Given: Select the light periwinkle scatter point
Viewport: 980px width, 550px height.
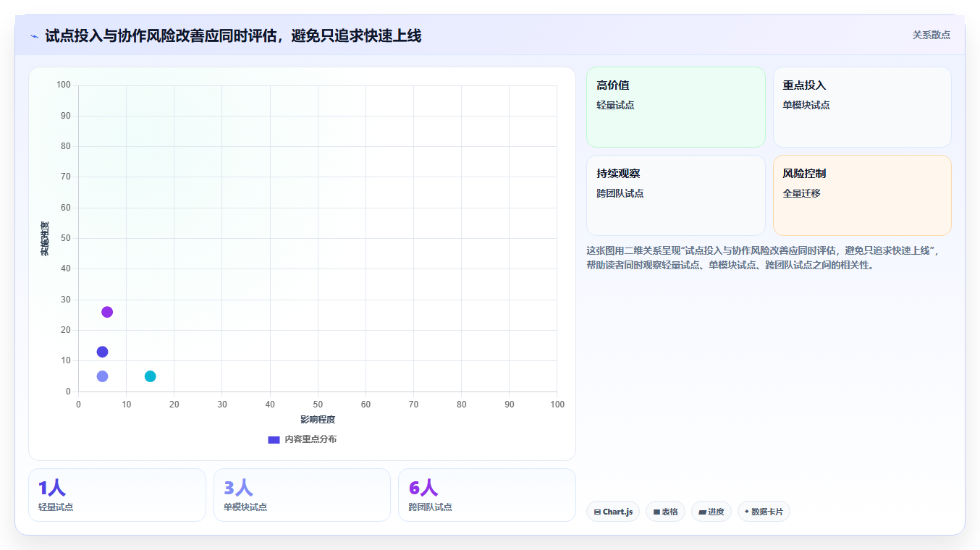Looking at the screenshot, I should (x=102, y=376).
